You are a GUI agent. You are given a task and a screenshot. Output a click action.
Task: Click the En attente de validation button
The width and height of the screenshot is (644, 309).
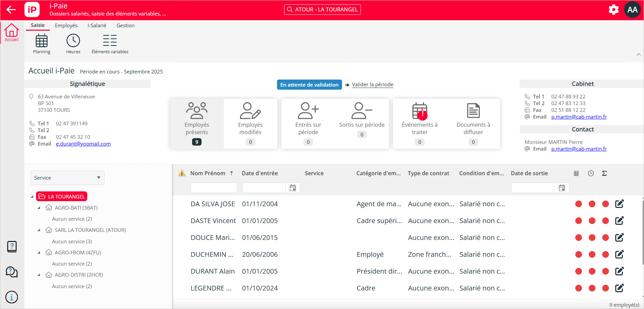[309, 85]
